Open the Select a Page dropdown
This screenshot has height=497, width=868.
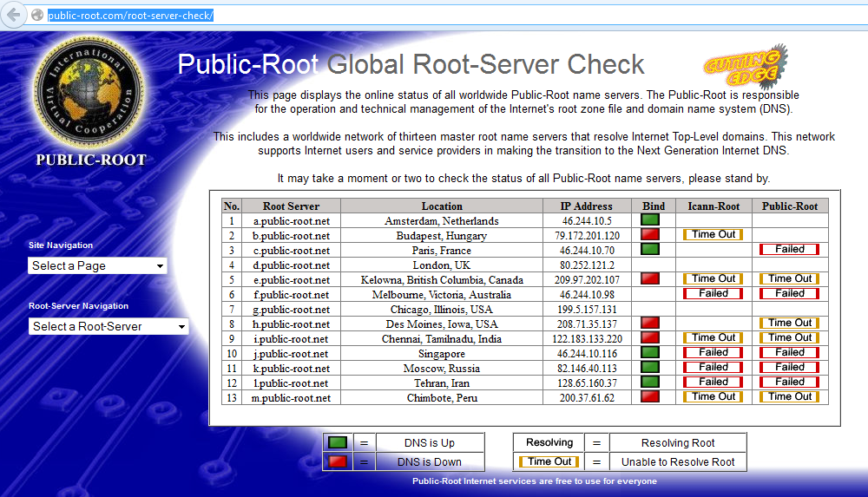pos(97,265)
